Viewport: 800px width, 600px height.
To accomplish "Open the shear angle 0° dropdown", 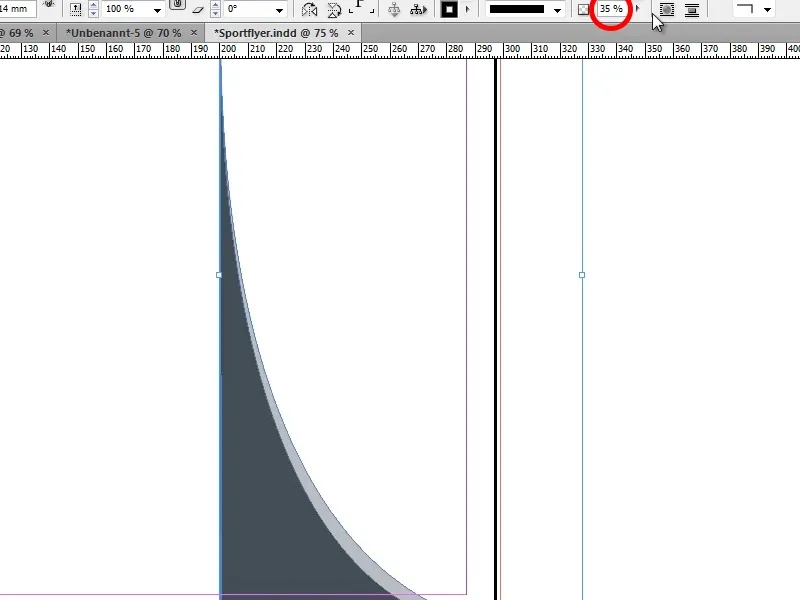I will point(280,10).
